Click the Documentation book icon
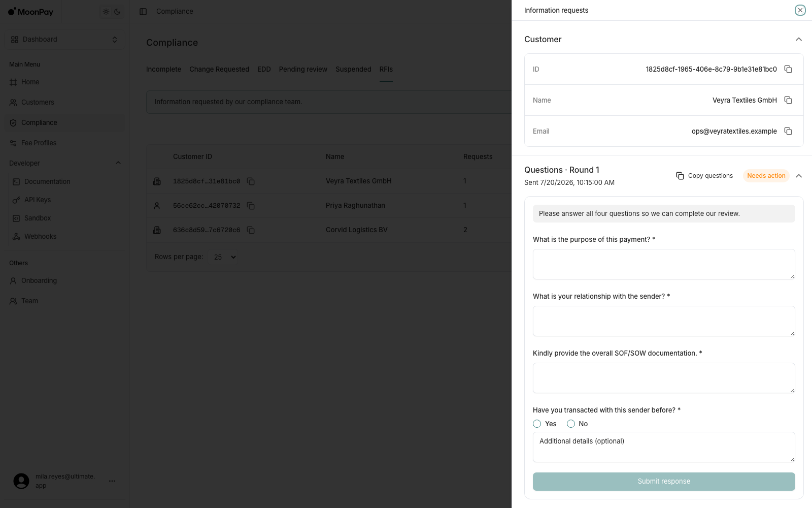Screen dimensions: 812x508 [x=16, y=181]
